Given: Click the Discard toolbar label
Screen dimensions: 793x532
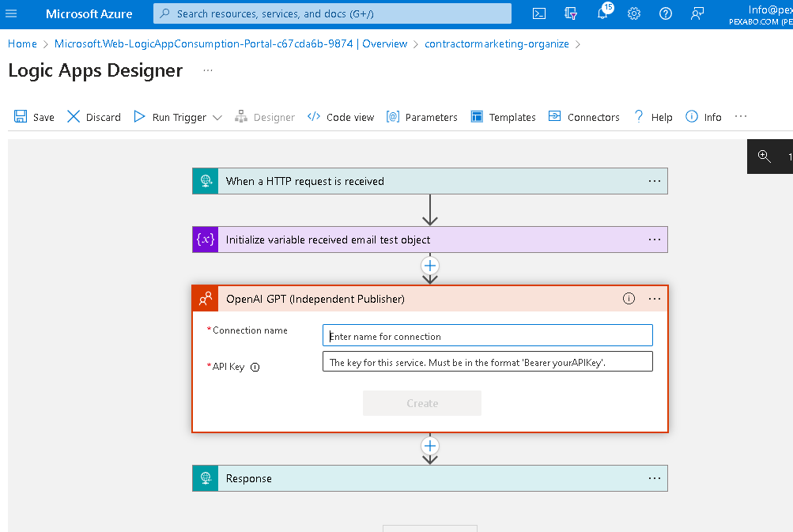Looking at the screenshot, I should click(103, 117).
